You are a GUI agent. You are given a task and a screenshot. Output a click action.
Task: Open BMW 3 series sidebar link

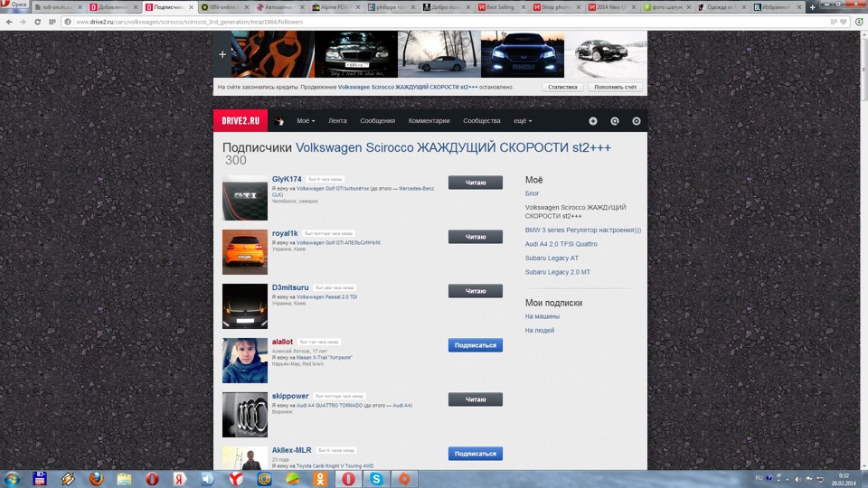click(x=583, y=230)
